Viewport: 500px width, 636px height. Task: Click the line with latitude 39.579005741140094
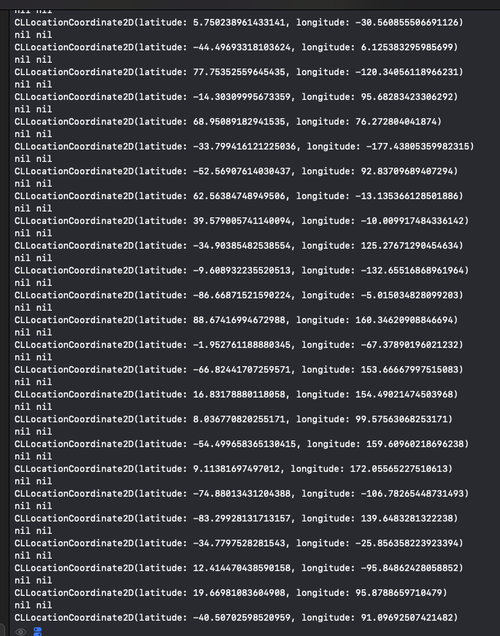pyautogui.click(x=241, y=221)
